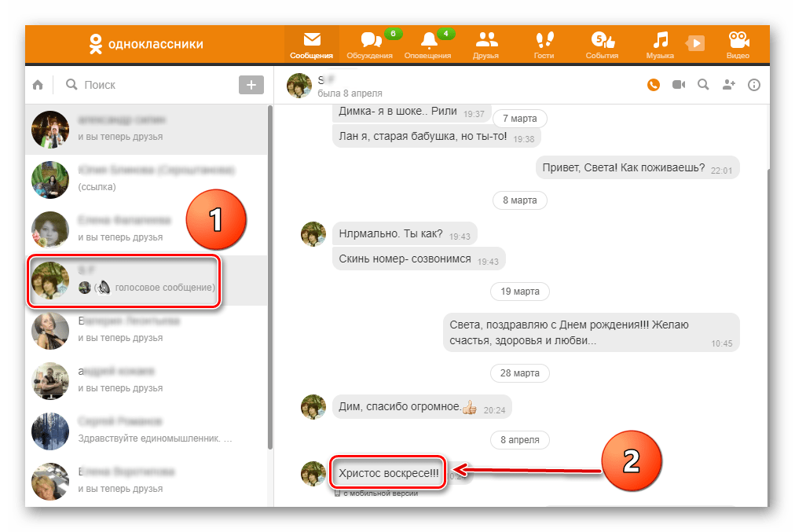Image resolution: width=795 pixels, height=532 pixels.
Task: Go to Друзья page
Action: pyautogui.click(x=485, y=45)
